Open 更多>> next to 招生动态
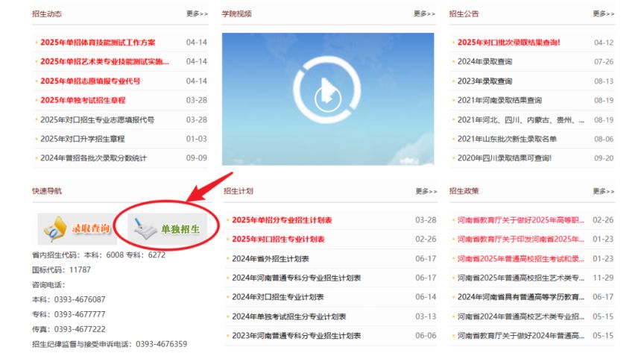Screen dimensions: 644x359 coord(197,13)
